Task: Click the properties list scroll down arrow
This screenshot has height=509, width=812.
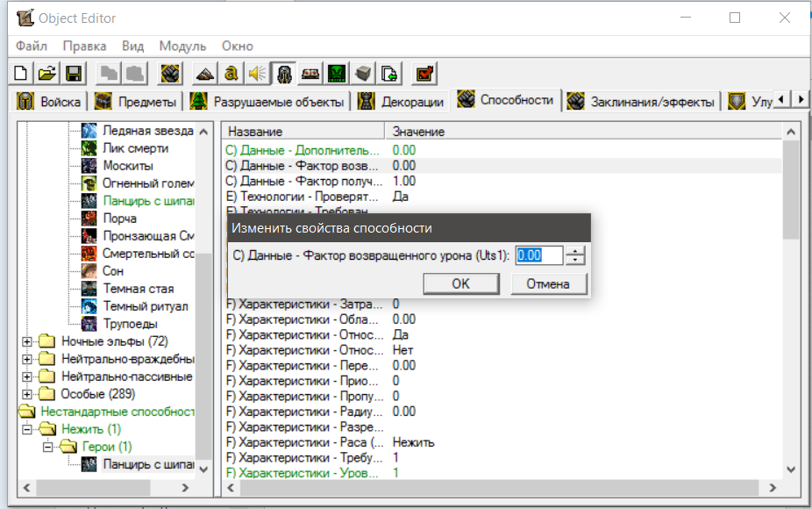Action: click(x=791, y=470)
